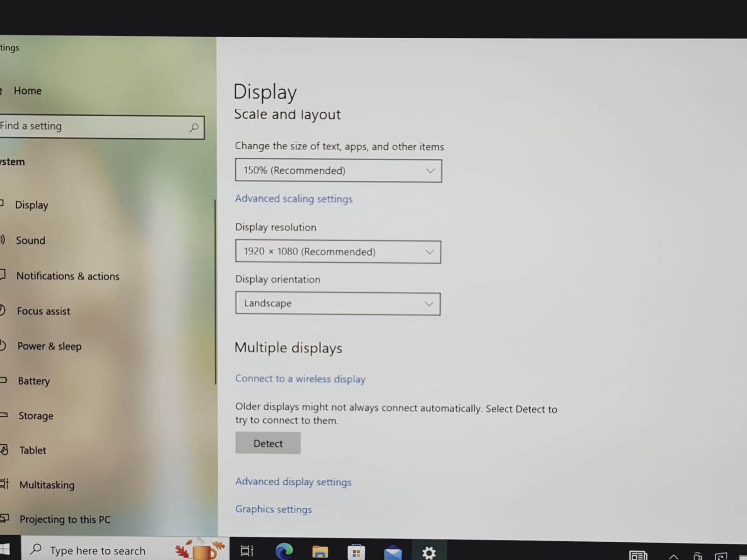The image size is (747, 560).
Task: Open Multitasking settings
Action: pos(47,485)
